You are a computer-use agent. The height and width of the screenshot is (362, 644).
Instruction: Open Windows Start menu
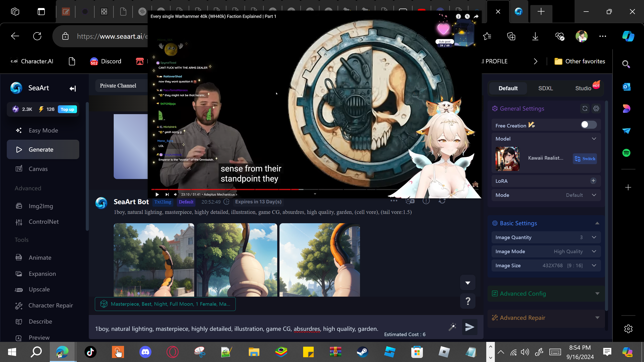pyautogui.click(x=12, y=352)
